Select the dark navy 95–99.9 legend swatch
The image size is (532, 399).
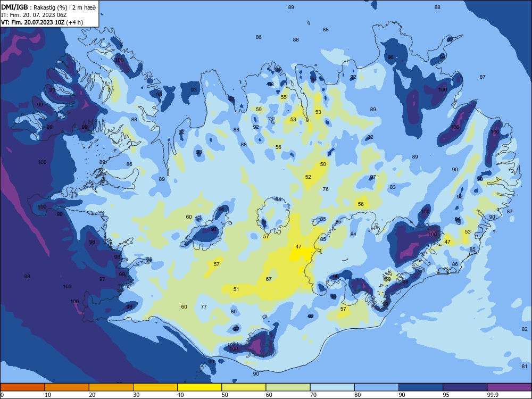pyautogui.click(x=465, y=387)
